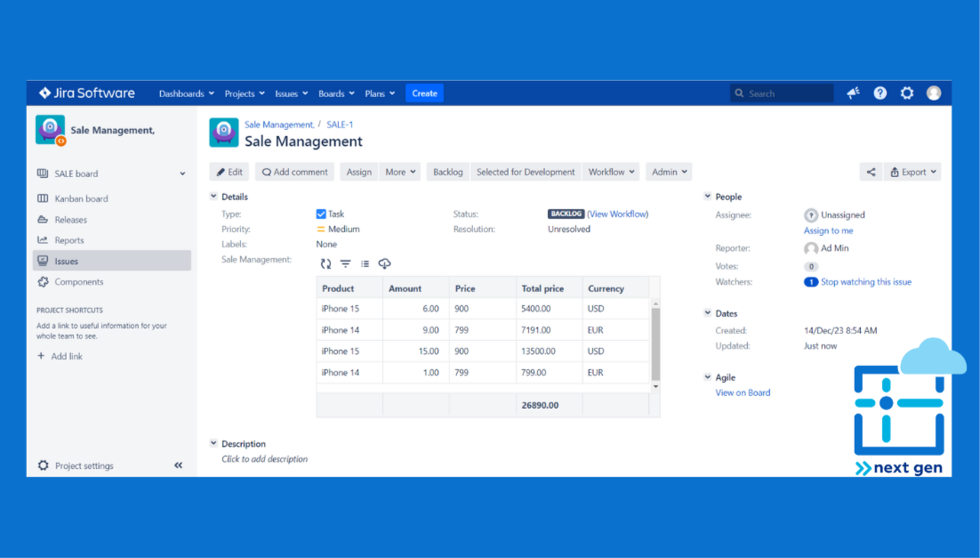This screenshot has width=980, height=558.
Task: Click the watchers count badge
Action: click(811, 282)
